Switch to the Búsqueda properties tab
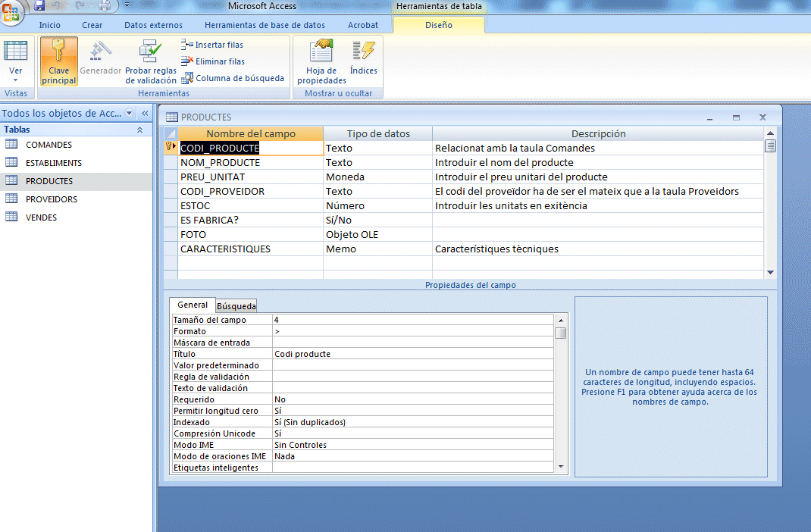This screenshot has width=811, height=532. tap(236, 306)
